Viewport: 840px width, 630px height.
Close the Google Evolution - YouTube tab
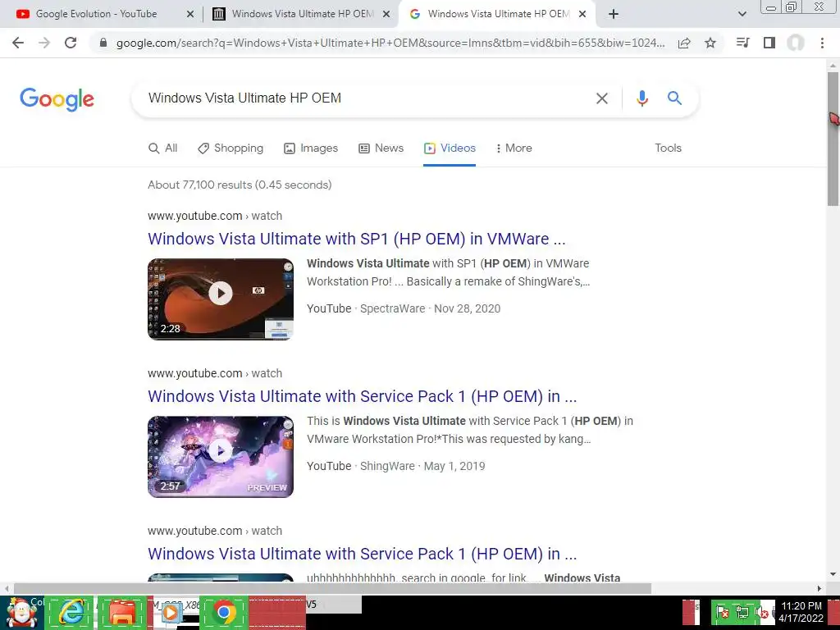point(190,15)
